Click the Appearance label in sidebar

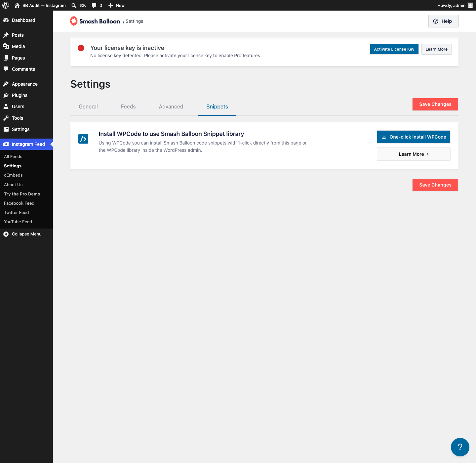25,84
